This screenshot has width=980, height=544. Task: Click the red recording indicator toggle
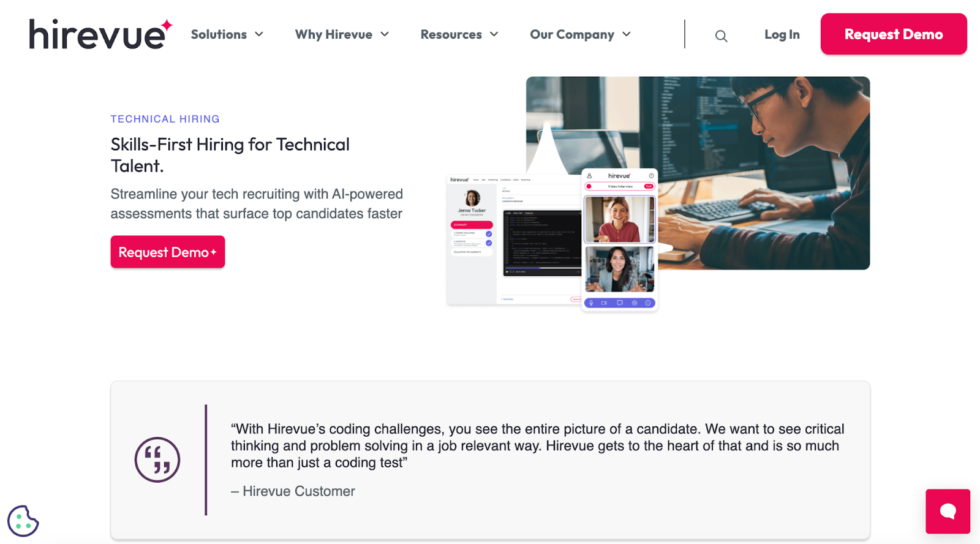589,186
